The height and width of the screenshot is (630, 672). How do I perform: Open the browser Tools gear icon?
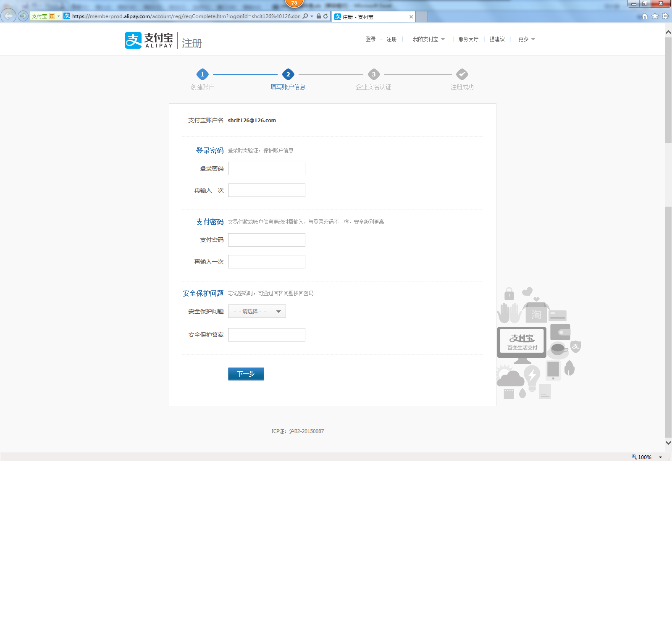665,16
